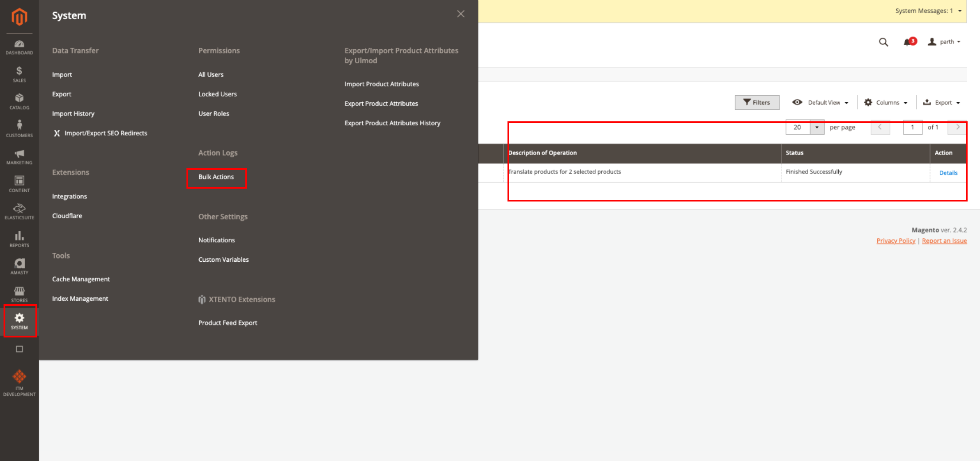Open User Roles menu item
Viewport: 980px width, 461px height.
coord(213,114)
